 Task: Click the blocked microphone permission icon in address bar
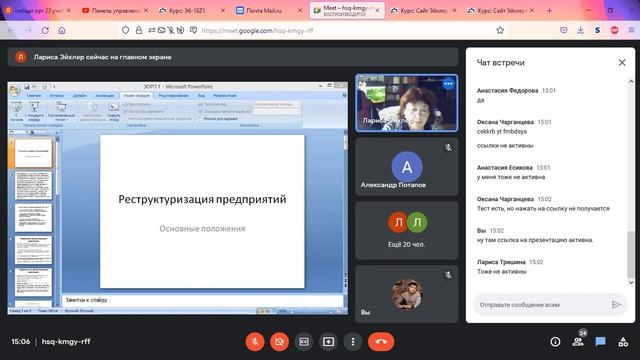(171, 30)
